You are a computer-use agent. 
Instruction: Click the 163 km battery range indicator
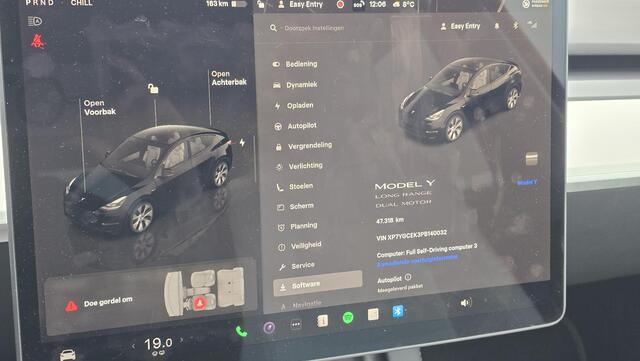click(226, 4)
